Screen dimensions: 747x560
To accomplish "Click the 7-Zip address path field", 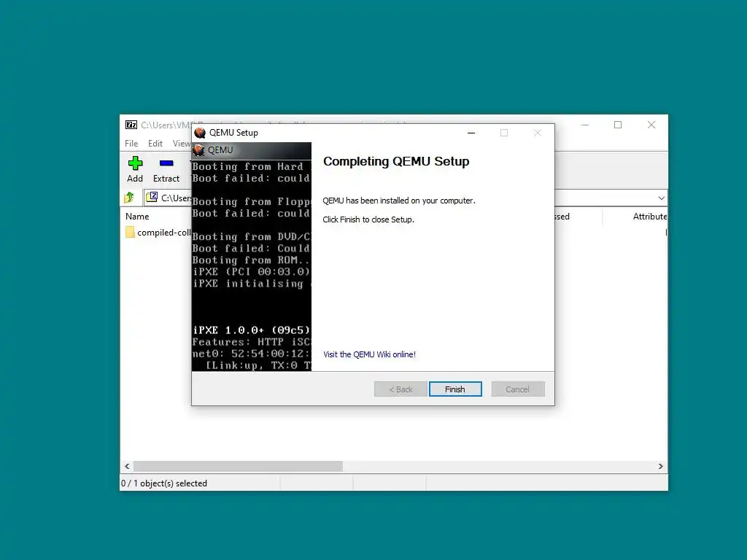I will [406, 198].
